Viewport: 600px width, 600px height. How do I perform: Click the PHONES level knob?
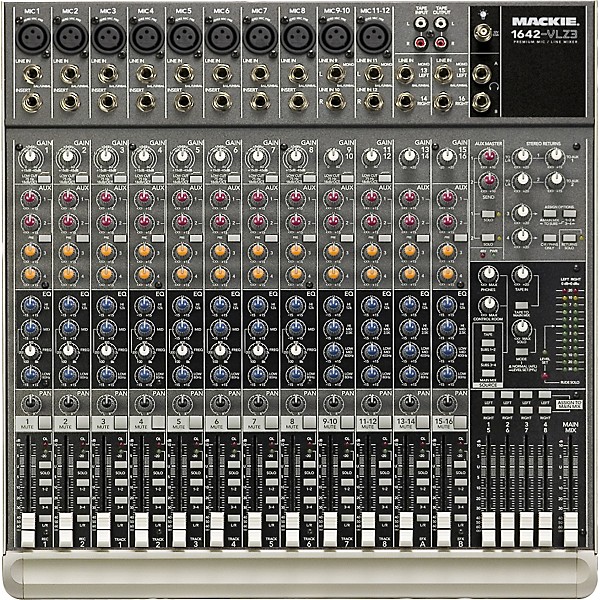[x=488, y=274]
